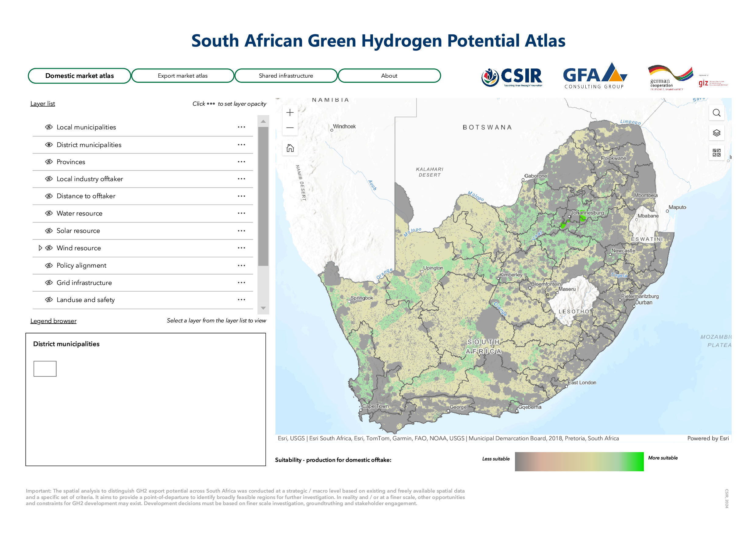Reset map to home extent
Image resolution: width=756 pixels, height=534 pixels.
pos(290,148)
